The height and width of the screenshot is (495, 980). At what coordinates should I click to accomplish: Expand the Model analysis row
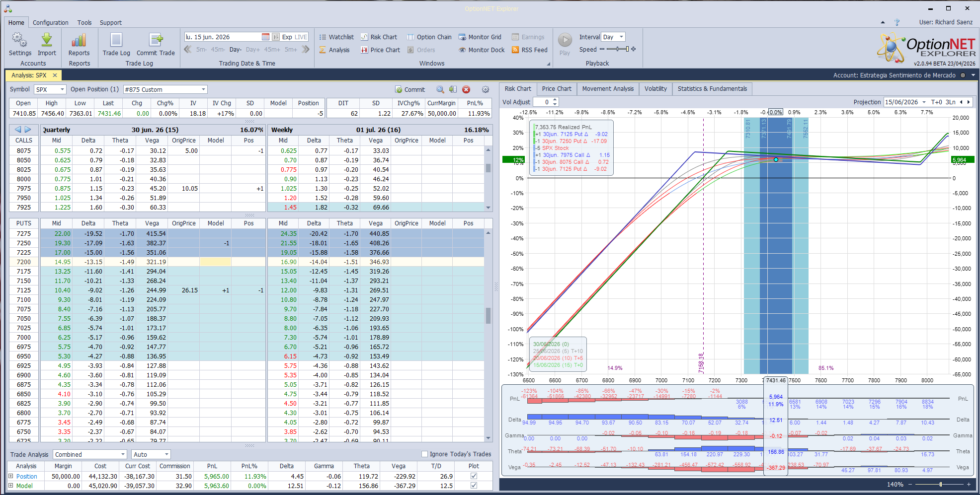click(x=11, y=486)
